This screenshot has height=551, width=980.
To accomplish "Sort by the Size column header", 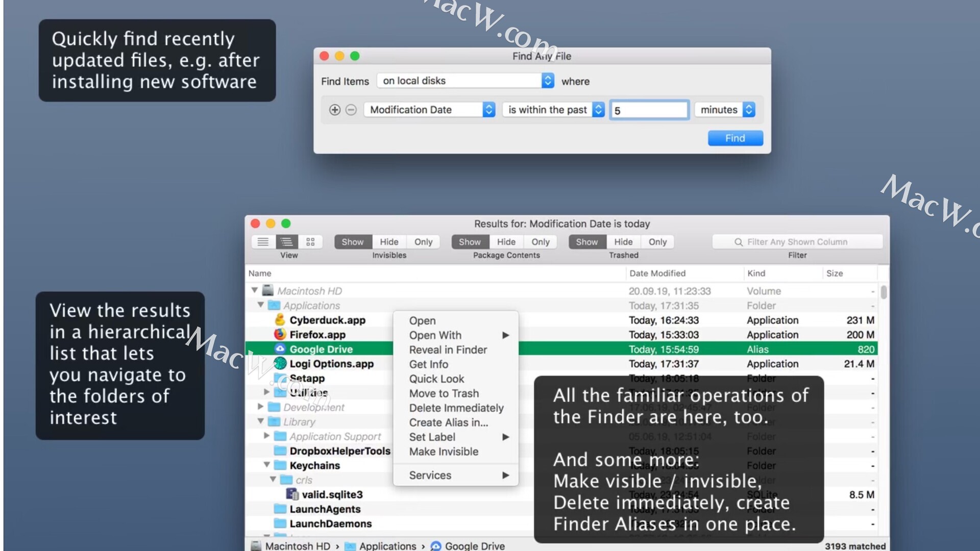I will [850, 273].
